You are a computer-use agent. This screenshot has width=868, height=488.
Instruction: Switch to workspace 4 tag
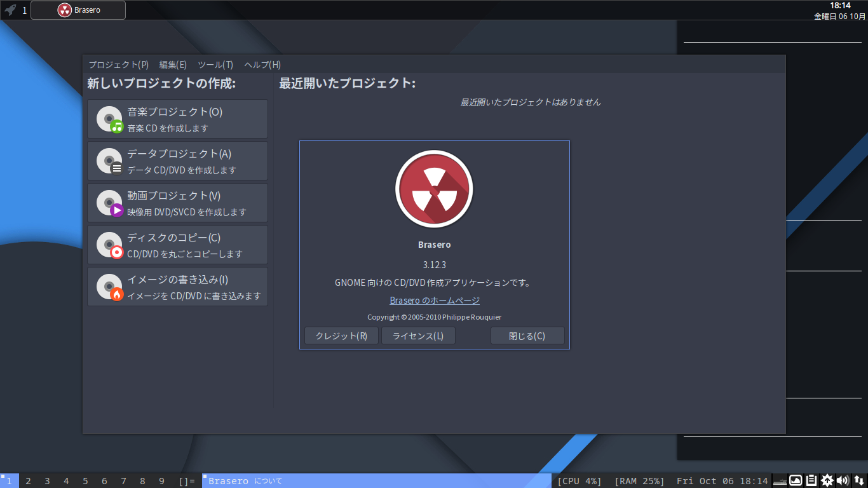[67, 481]
